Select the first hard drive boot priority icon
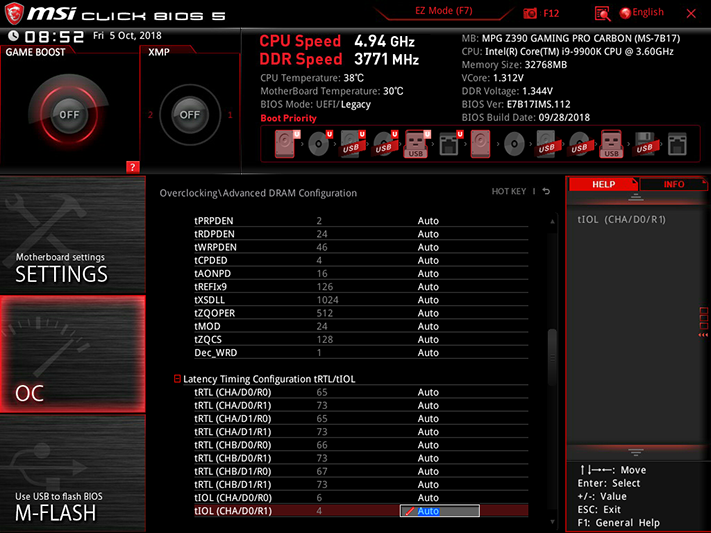 tap(285, 144)
